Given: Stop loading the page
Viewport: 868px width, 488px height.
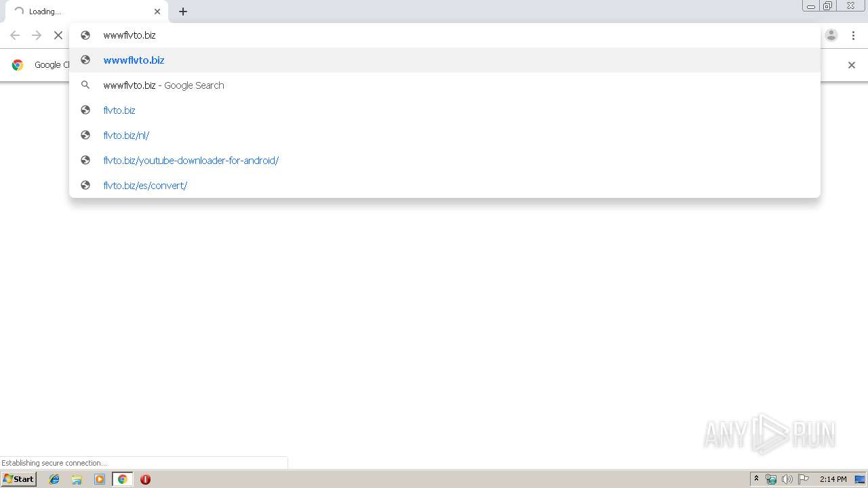Looking at the screenshot, I should pos(58,35).
